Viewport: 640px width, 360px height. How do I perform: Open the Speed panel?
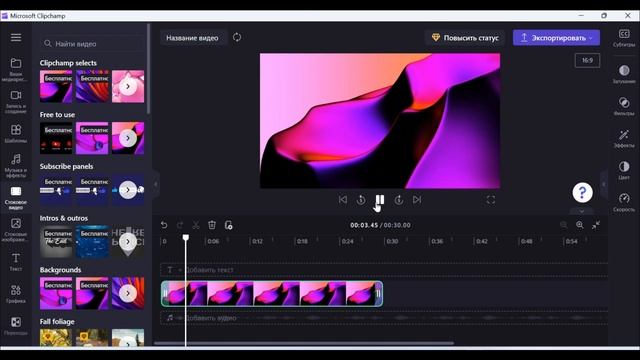pyautogui.click(x=624, y=202)
